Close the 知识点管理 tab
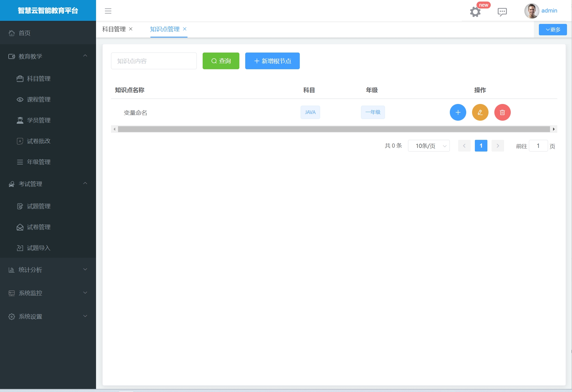This screenshot has width=572, height=392. click(185, 29)
